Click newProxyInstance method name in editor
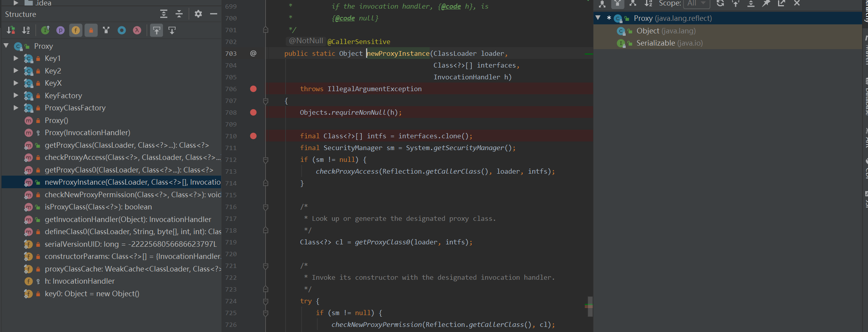868x332 pixels. [x=398, y=53]
